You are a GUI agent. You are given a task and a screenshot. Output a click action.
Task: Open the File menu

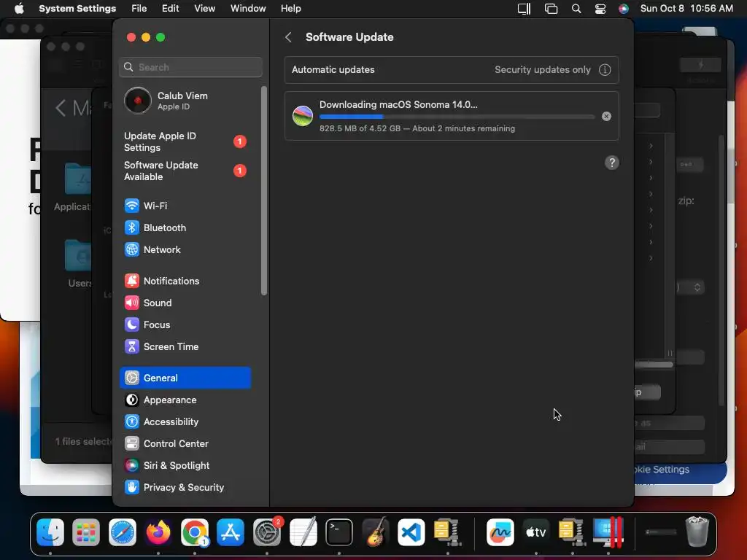(x=139, y=9)
